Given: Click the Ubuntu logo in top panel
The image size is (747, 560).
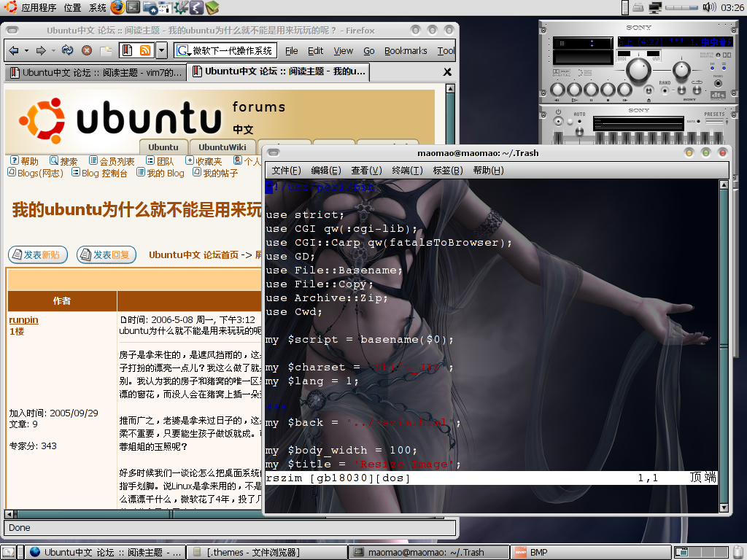Looking at the screenshot, I should coord(10,7).
